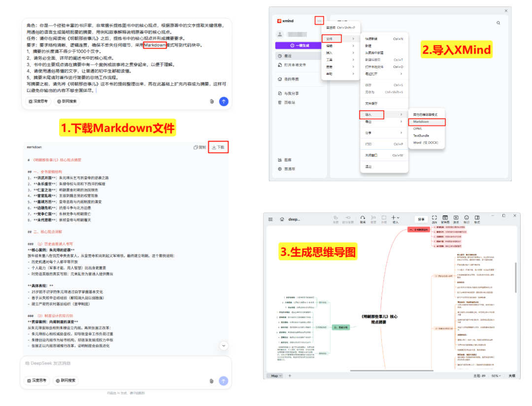Select 其他思维导图格式 in the import submenu
The image size is (532, 406).
[427, 115]
